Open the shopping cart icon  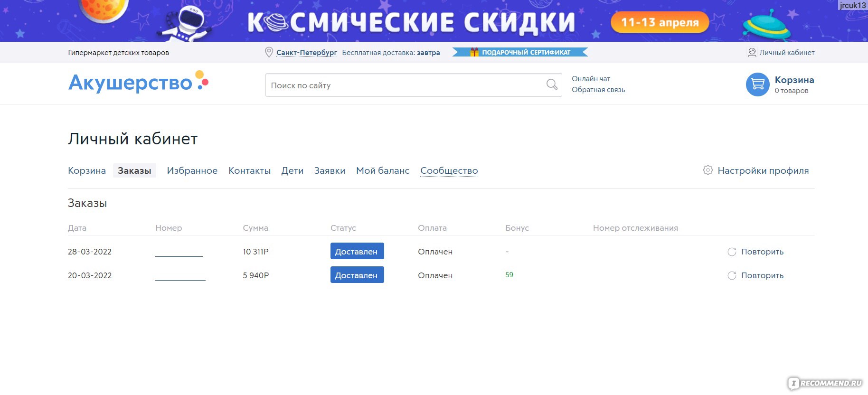pos(757,85)
